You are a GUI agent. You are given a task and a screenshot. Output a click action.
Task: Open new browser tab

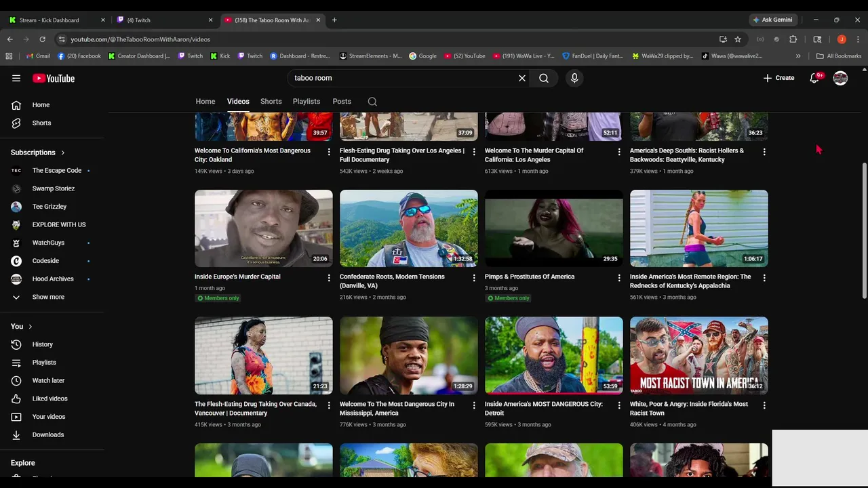[x=334, y=20]
